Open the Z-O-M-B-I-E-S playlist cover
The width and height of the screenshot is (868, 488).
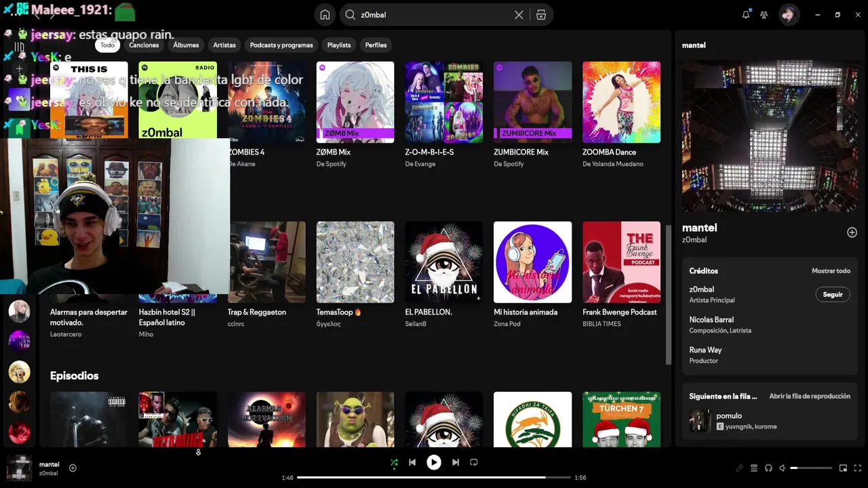tap(444, 102)
